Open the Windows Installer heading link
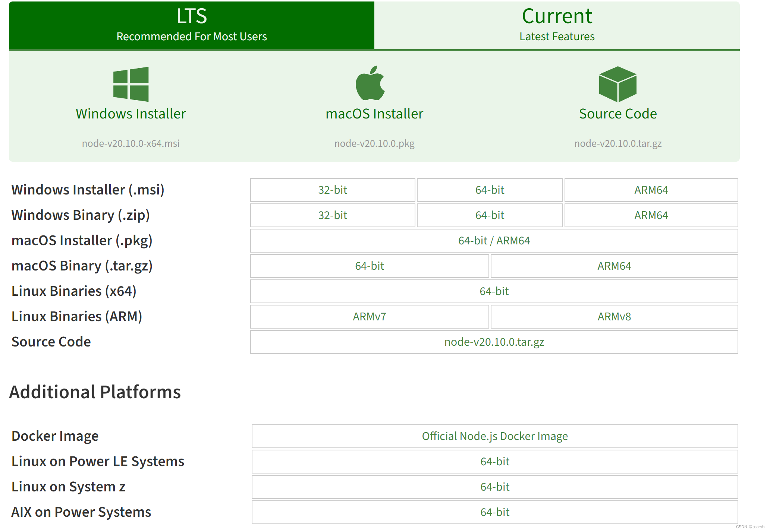Screen dimensions: 770x532 pyautogui.click(x=131, y=114)
